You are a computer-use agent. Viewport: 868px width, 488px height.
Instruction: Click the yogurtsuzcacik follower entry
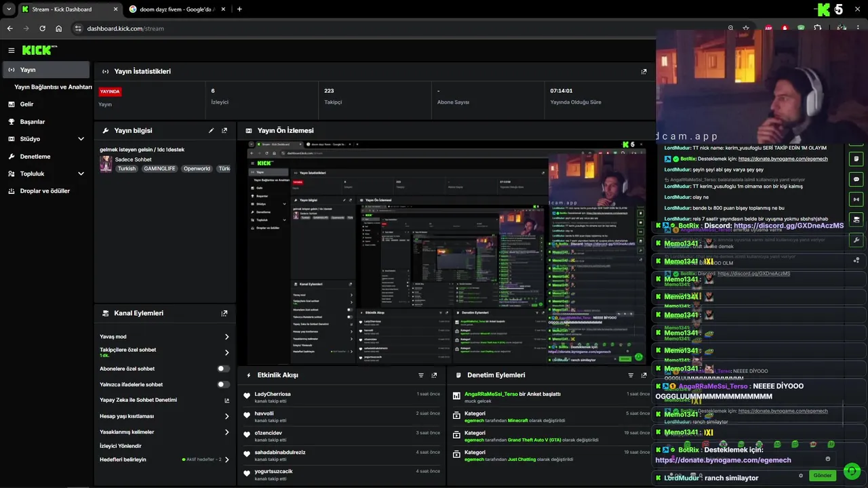click(x=341, y=474)
